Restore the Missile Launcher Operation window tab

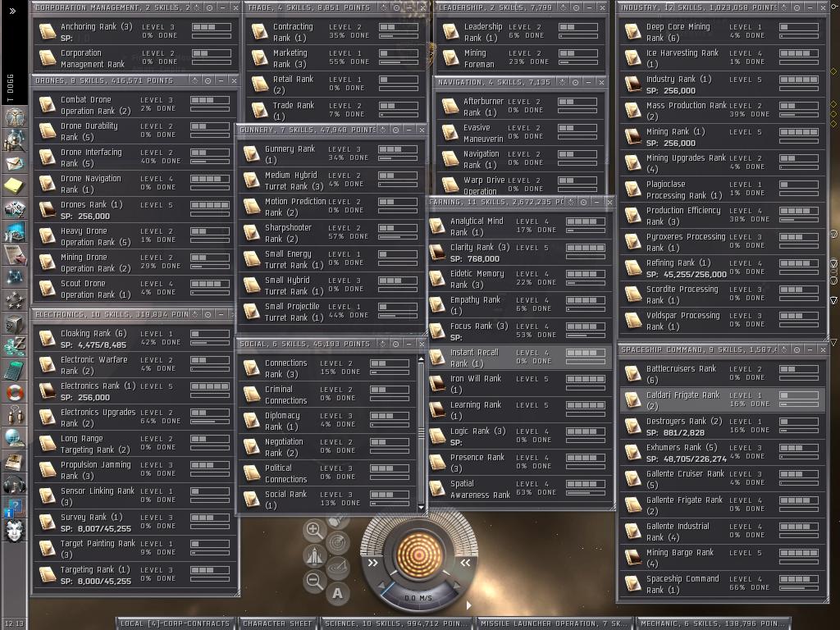coord(555,623)
